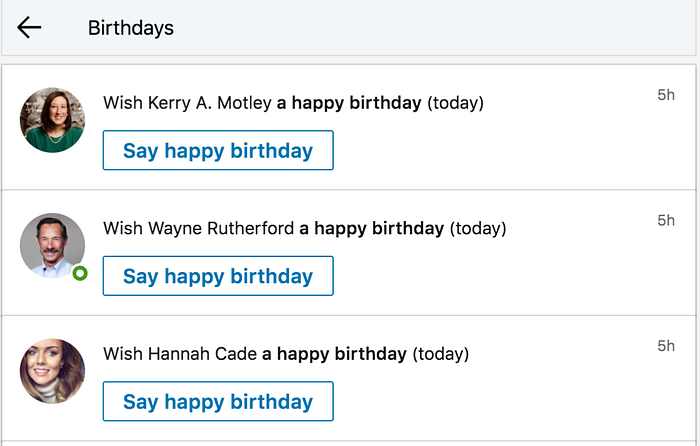
Task: Click the 5h timestamp on Wayne's notification
Action: click(666, 220)
